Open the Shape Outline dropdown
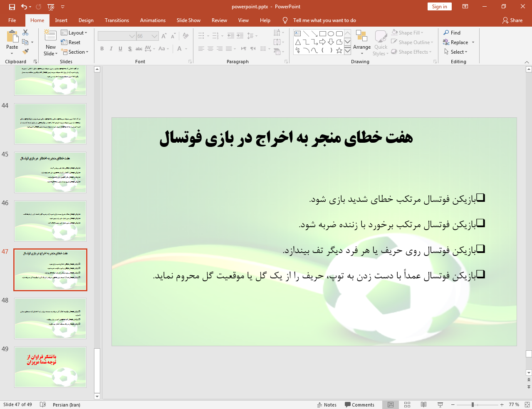Screen dimensions: 532x409 click(x=412, y=42)
